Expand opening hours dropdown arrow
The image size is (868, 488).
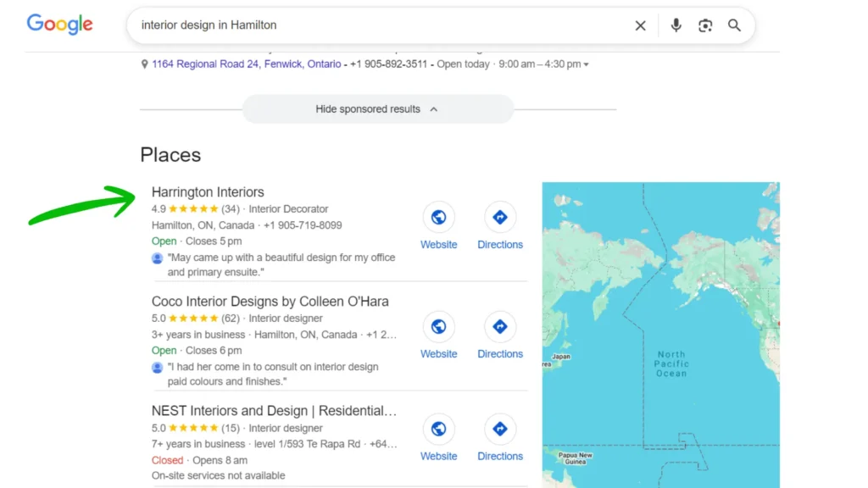pos(586,64)
